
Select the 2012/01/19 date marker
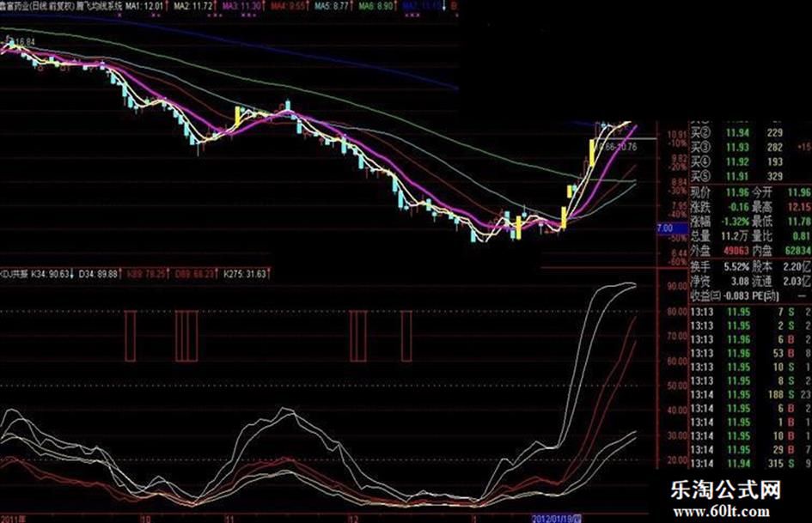(557, 519)
